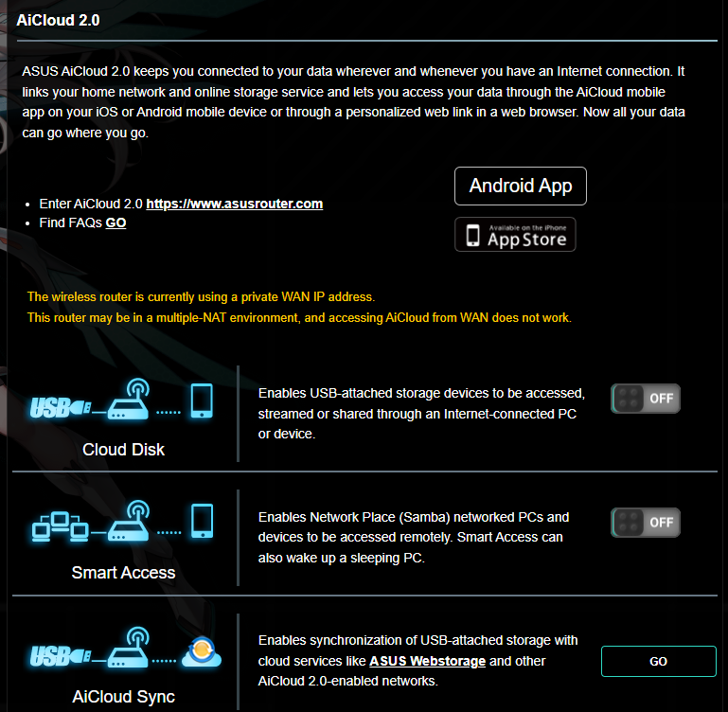Click the USB drive icon in AiCloud Sync
This screenshot has height=712, width=728.
[60, 654]
